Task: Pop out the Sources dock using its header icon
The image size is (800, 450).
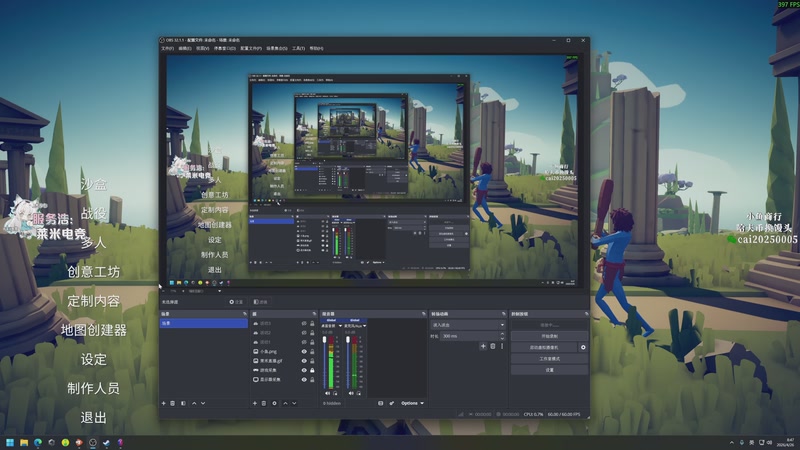Action: 314,314
